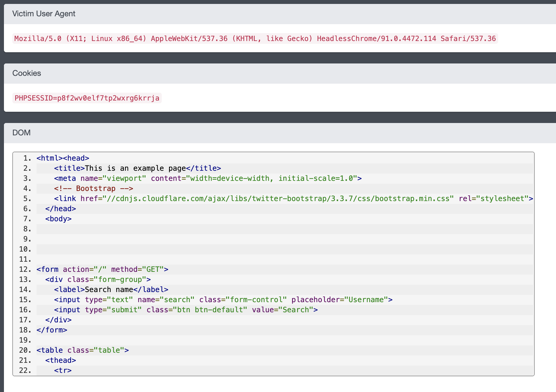Screen dimensions: 556x392
Task: Click the Victim User Agent panel heading
Action: click(44, 13)
